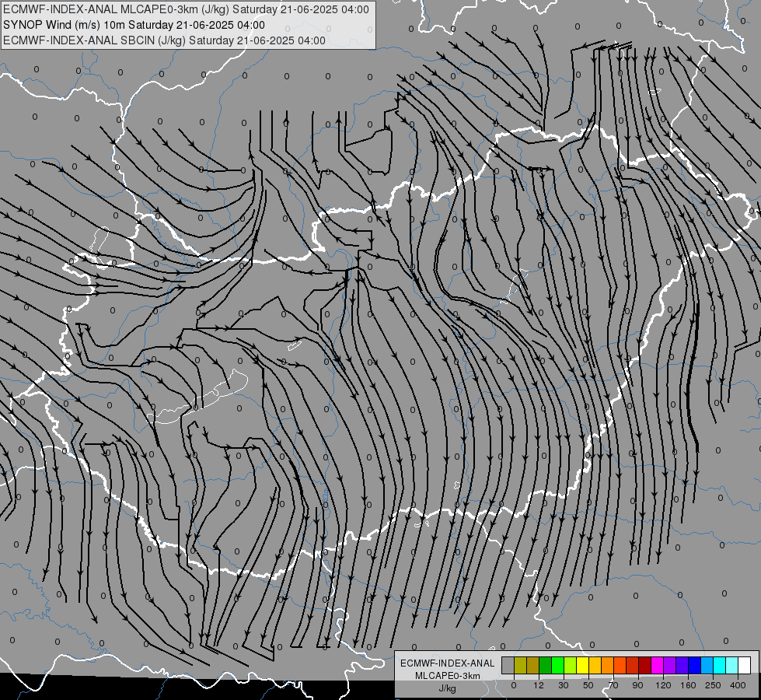Image resolution: width=761 pixels, height=700 pixels.
Task: Click the ECMWF SBCIN title line
Action: click(x=164, y=40)
